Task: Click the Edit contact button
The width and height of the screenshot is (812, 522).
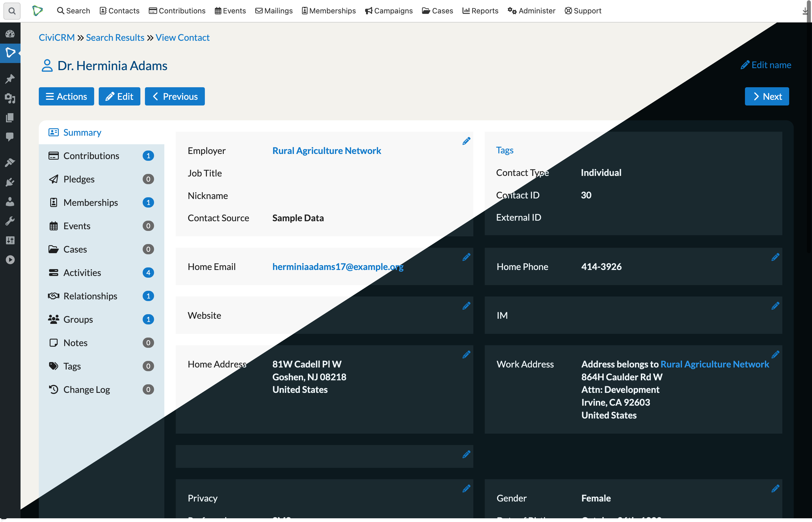Action: (x=119, y=97)
